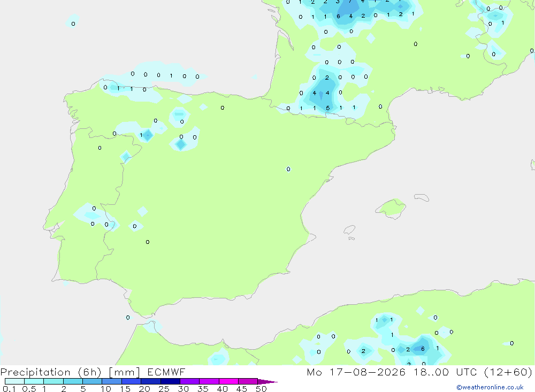This screenshot has height=392, width=535.
Task: Click the legend label "40"
Action: click(223, 389)
